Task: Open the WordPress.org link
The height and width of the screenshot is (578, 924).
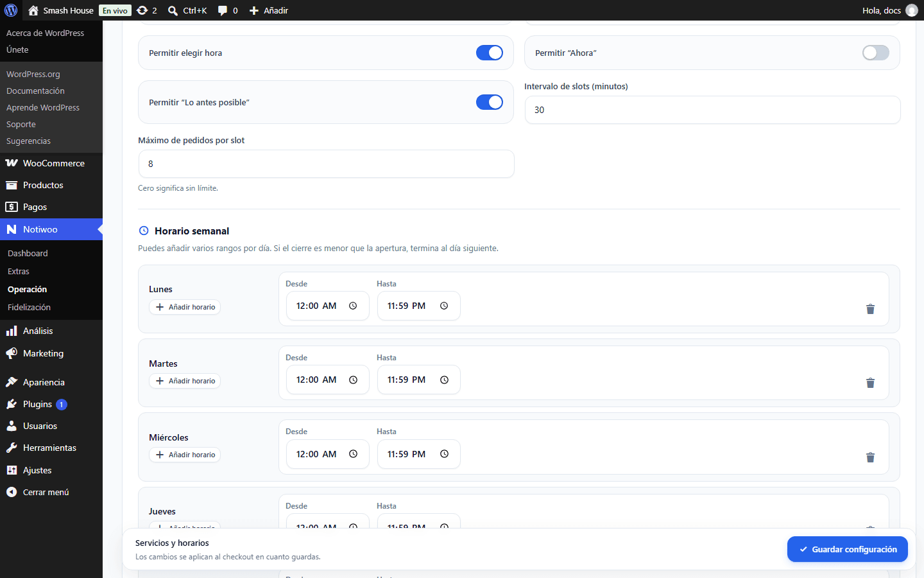Action: tap(33, 74)
